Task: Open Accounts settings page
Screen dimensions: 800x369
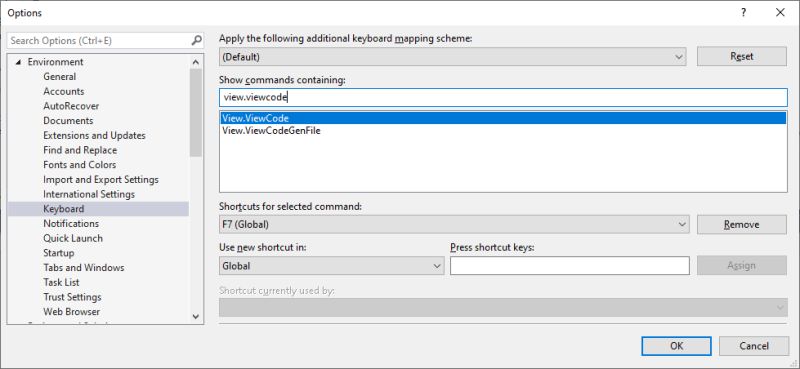Action: point(64,91)
